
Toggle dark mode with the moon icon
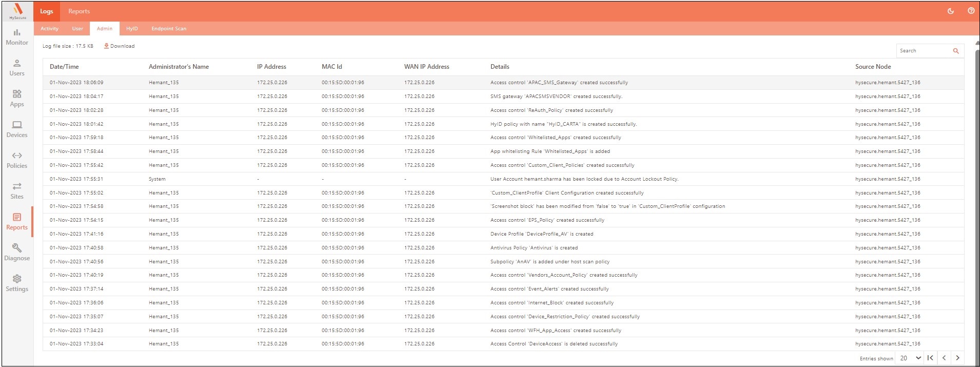951,11
